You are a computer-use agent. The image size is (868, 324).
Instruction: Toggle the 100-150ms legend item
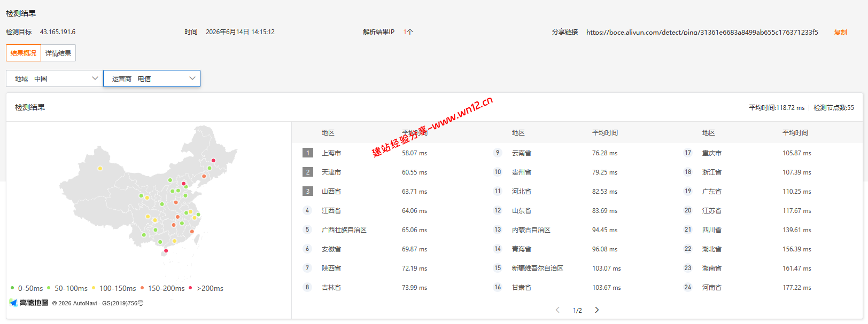tap(114, 288)
